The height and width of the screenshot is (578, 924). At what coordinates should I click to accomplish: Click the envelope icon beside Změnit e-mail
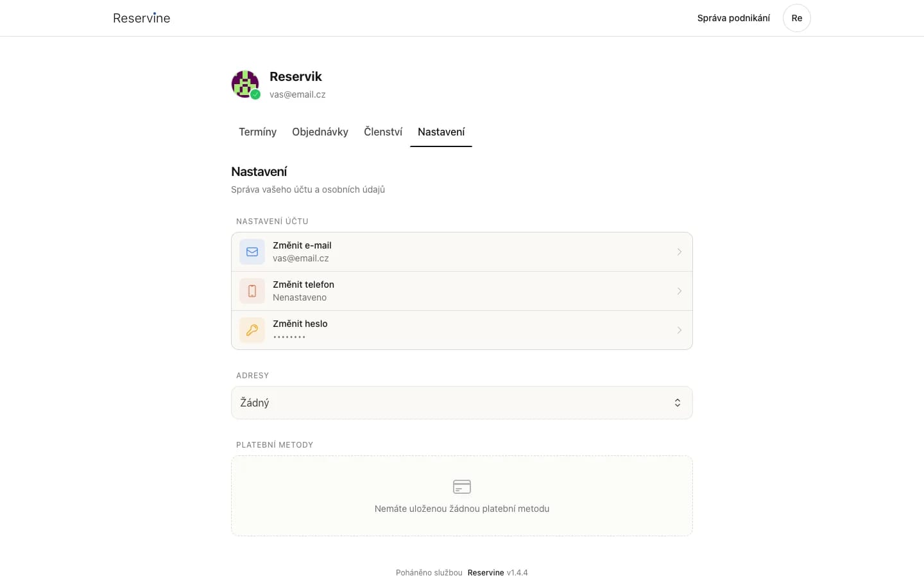pyautogui.click(x=252, y=252)
